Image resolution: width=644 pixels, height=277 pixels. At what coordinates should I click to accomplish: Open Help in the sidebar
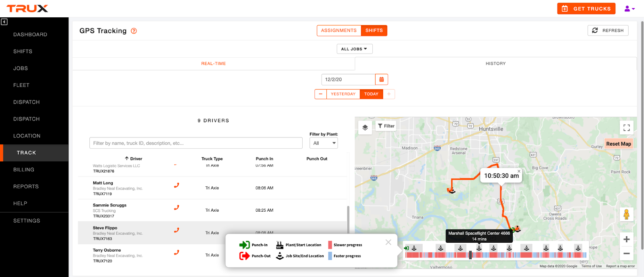click(20, 204)
